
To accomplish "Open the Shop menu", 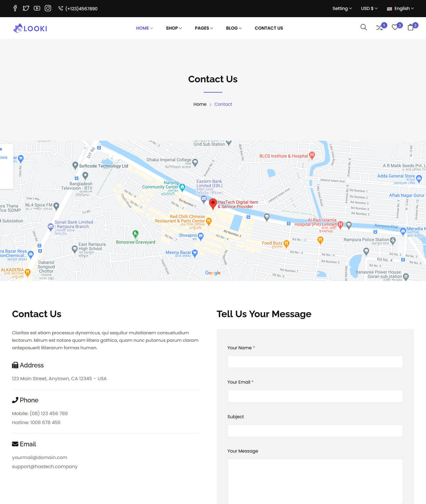I will coord(174,28).
